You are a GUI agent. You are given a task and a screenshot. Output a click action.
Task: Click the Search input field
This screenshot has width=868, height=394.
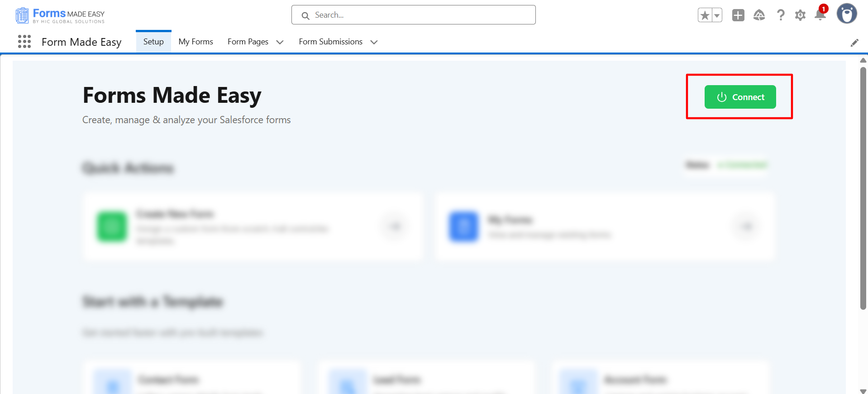(x=413, y=15)
